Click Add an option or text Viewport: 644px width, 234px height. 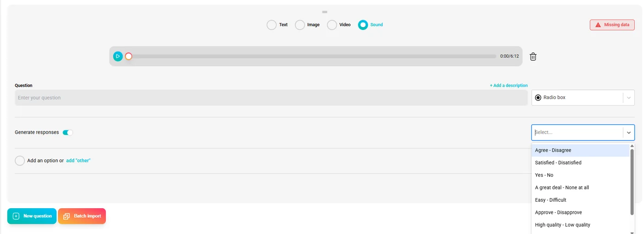(46, 161)
